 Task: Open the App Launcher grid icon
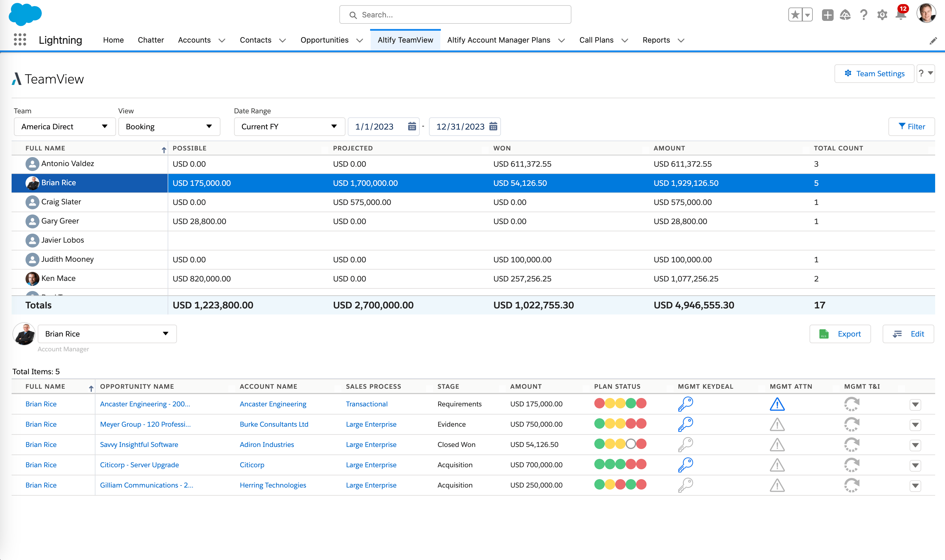(20, 40)
